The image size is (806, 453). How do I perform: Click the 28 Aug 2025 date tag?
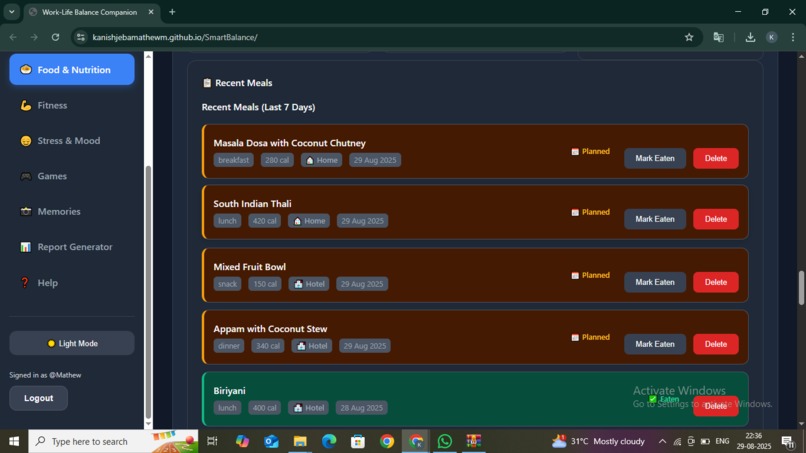point(361,408)
